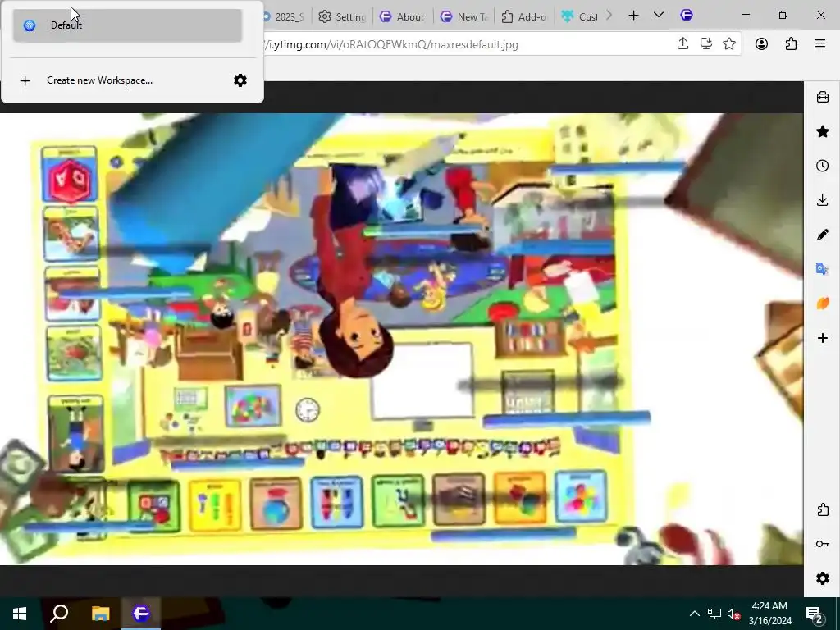Open the Windows Start menu

click(x=20, y=614)
